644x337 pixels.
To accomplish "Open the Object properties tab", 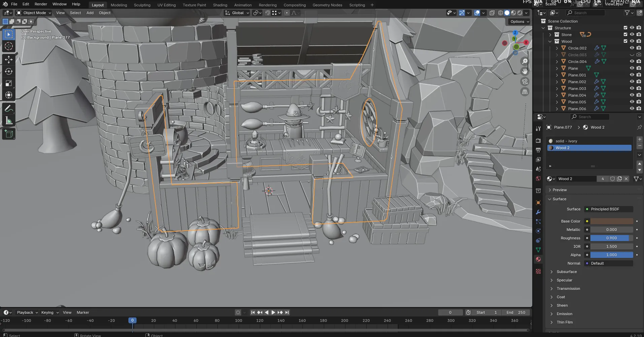I will point(538,203).
